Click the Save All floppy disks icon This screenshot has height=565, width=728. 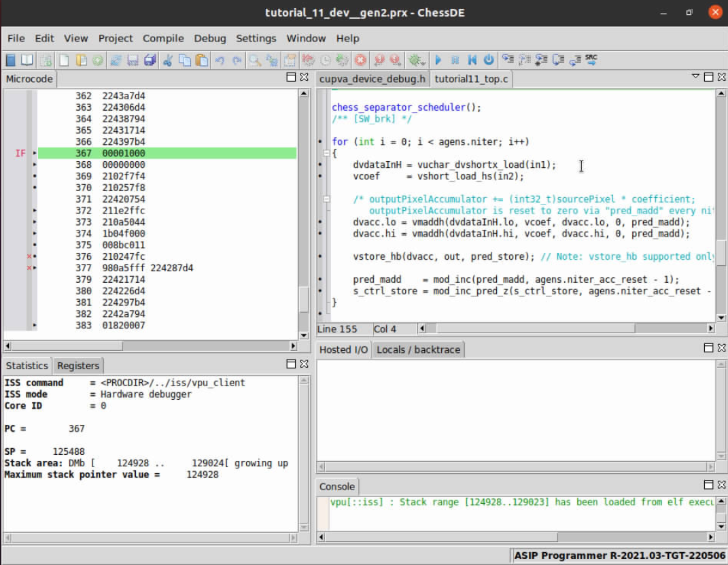[x=150, y=60]
